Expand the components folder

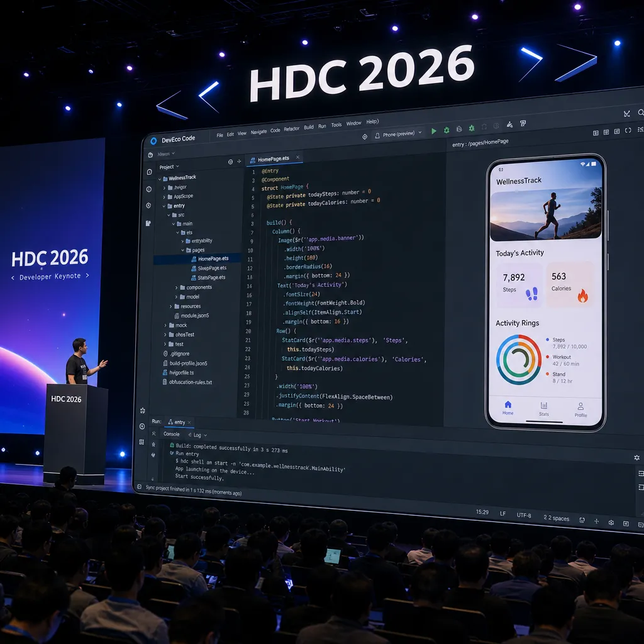pos(177,288)
